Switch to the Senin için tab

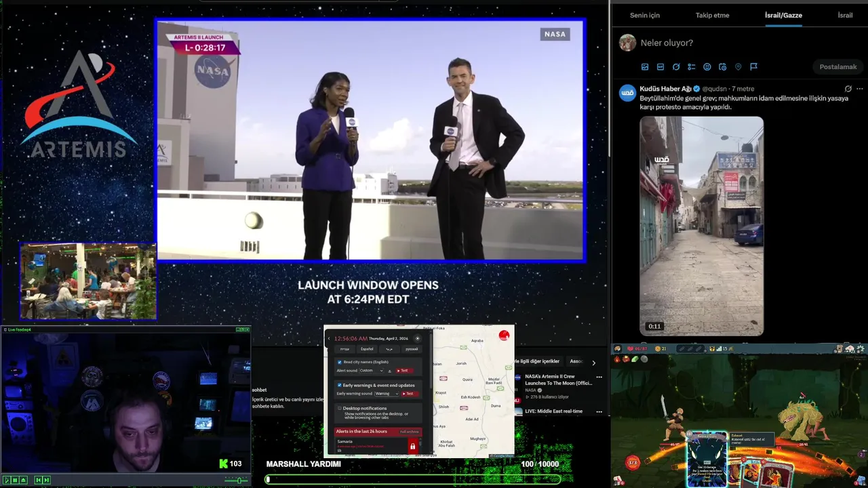(645, 15)
